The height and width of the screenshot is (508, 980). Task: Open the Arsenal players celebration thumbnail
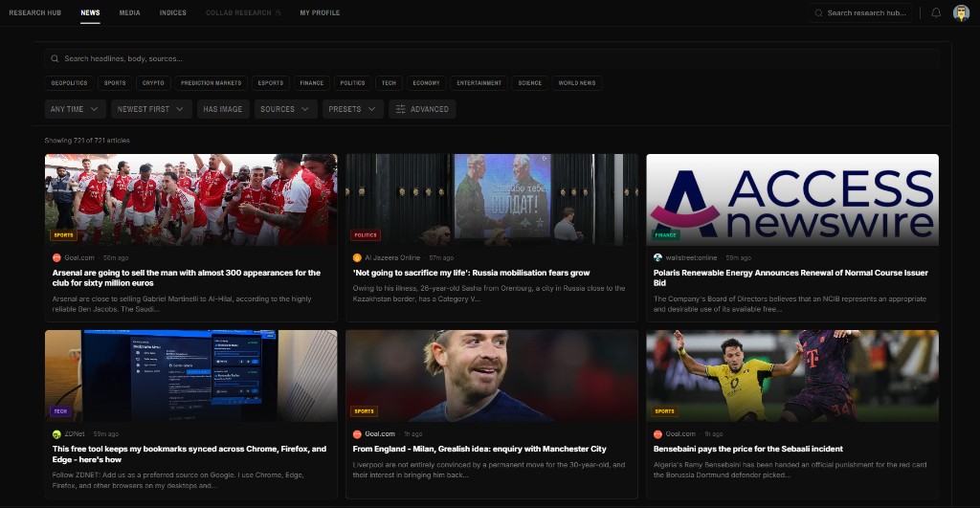click(x=190, y=199)
